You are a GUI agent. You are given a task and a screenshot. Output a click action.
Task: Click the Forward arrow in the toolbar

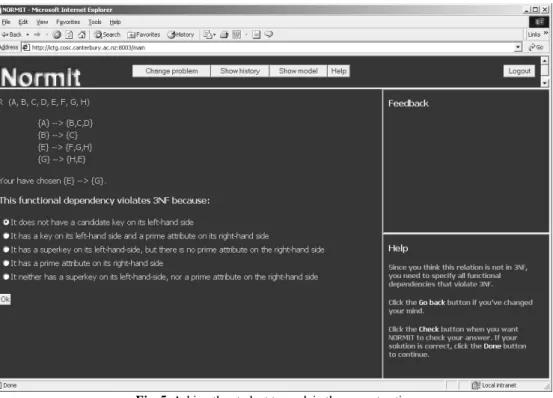point(37,35)
